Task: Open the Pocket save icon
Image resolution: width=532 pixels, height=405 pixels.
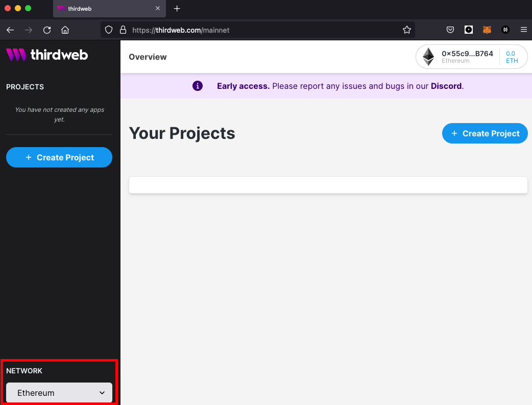Action: 450,30
